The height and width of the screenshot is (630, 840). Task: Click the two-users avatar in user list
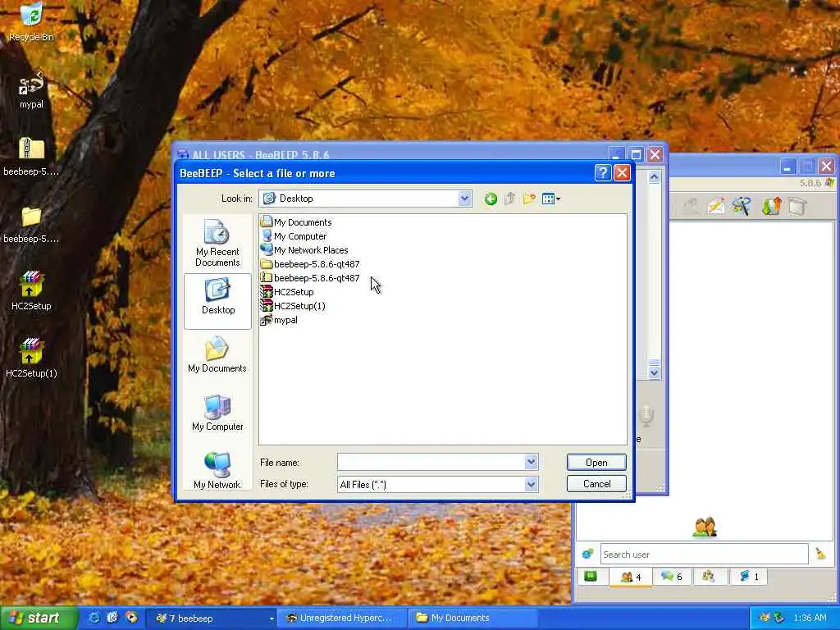pyautogui.click(x=705, y=527)
